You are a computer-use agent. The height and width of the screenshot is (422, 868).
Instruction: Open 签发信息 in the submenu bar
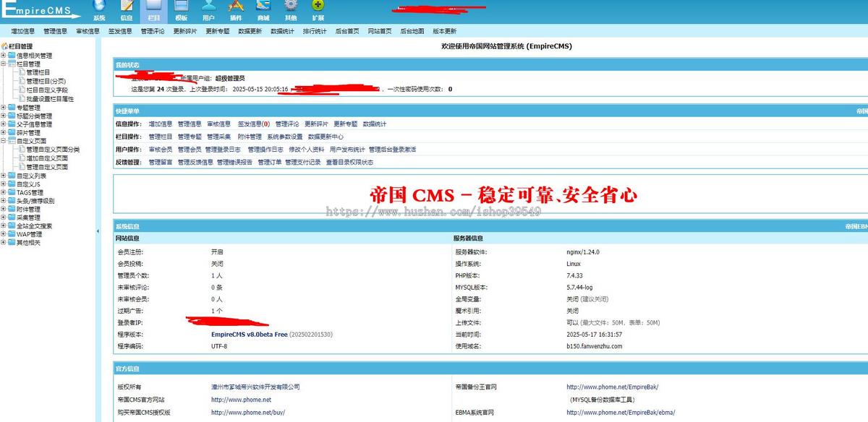120,31
